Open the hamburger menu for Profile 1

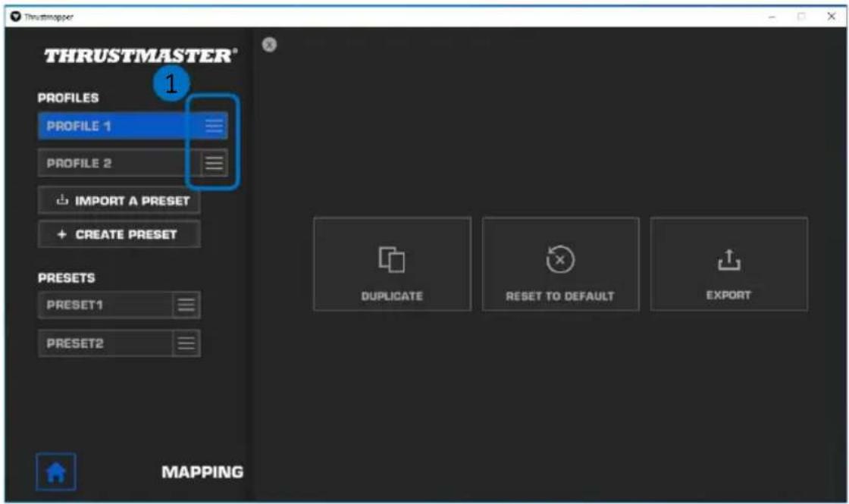pos(214,126)
